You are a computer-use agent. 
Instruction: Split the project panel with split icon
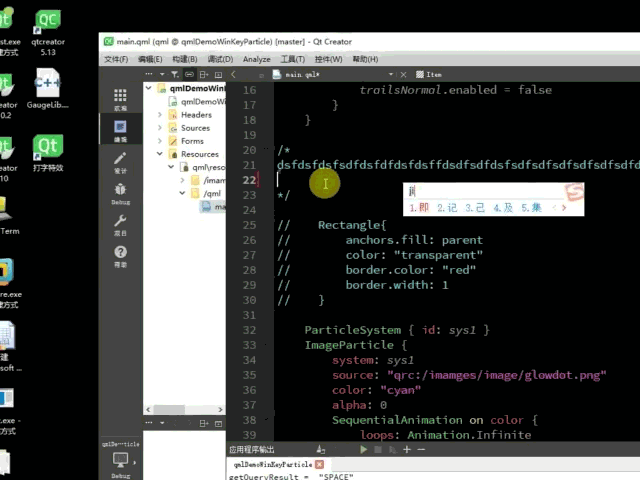[204, 74]
